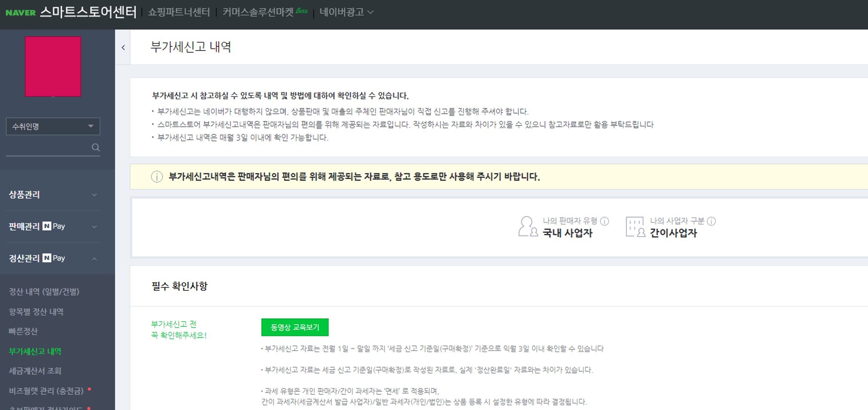This screenshot has height=410, width=868.
Task: Open 정산 내역 (일별/건별) menu item
Action: pyautogui.click(x=44, y=292)
